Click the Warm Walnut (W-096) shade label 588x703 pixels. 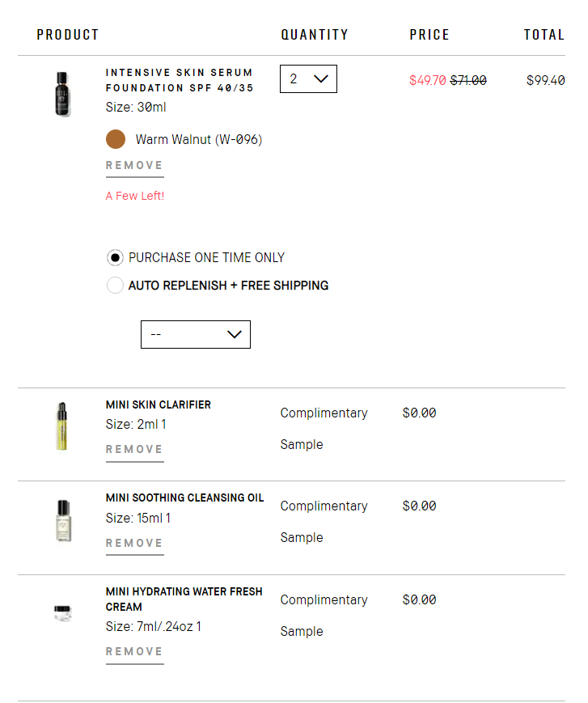[199, 139]
